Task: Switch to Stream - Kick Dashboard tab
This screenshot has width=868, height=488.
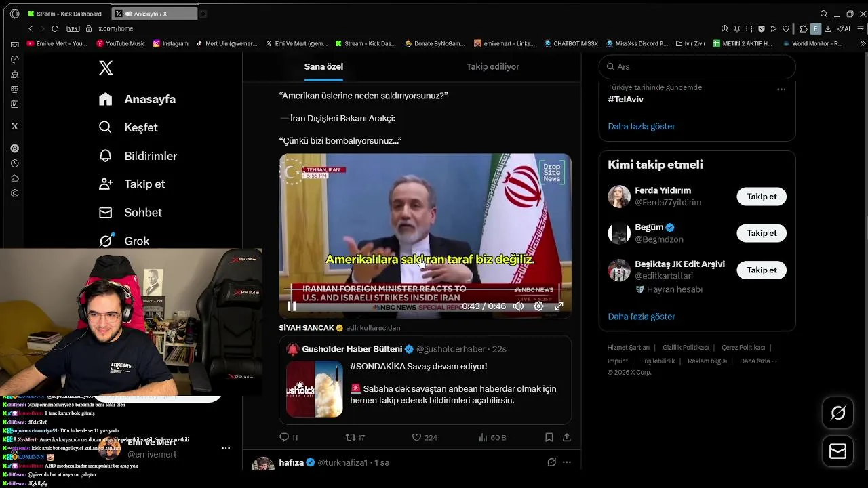Action: 64,14
